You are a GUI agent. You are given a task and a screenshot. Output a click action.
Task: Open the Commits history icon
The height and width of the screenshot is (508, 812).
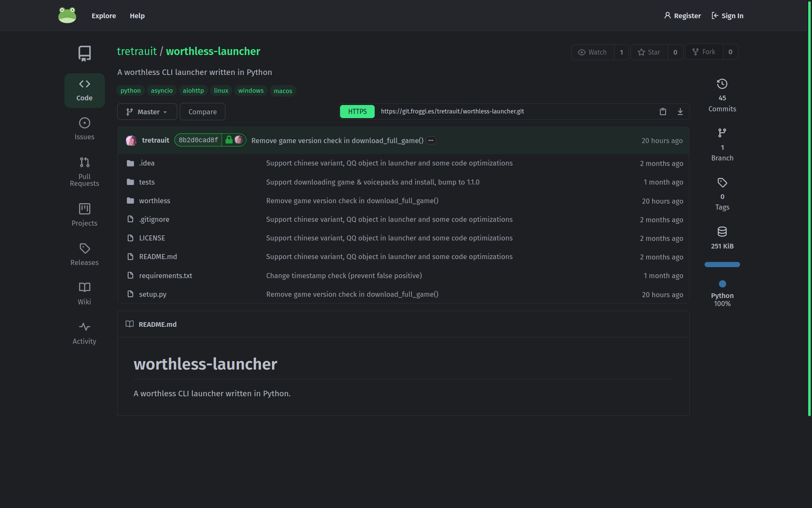(x=722, y=84)
